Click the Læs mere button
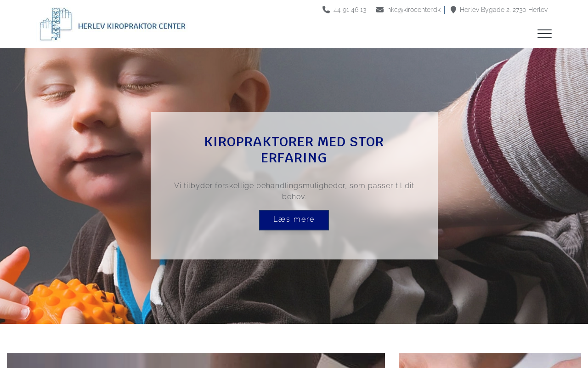Screen dimensions: 588x368 (294, 220)
